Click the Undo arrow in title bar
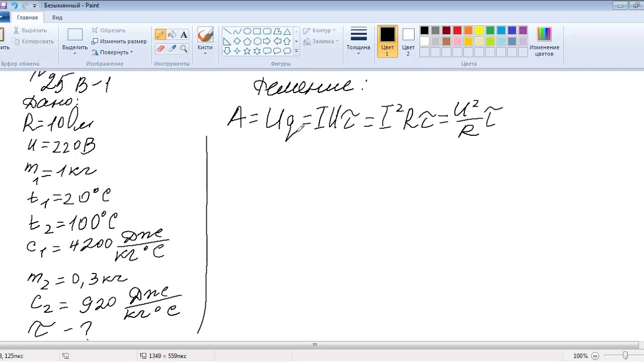This screenshot has width=644, height=362. coord(15,6)
